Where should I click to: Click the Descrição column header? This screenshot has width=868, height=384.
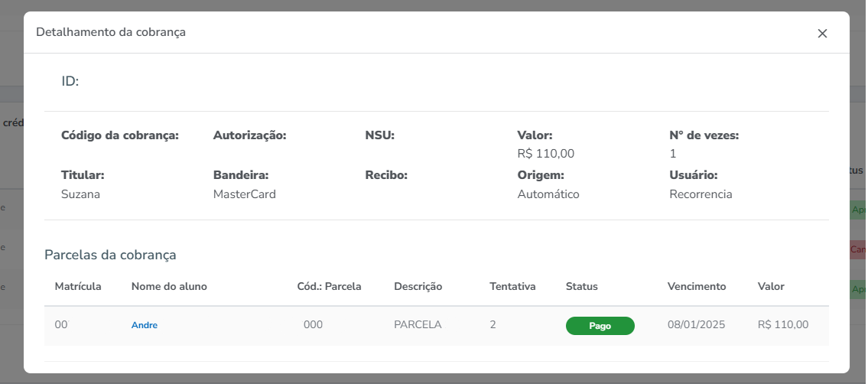click(x=418, y=286)
